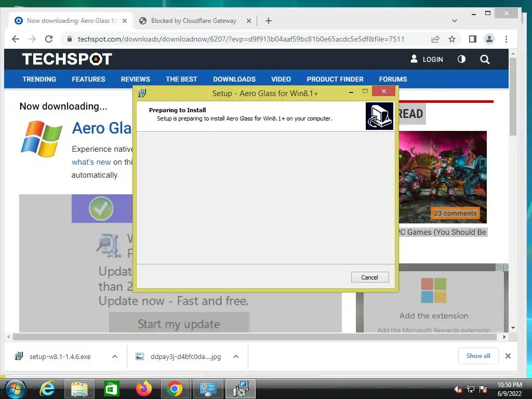Open File Explorer from taskbar
The width and height of the screenshot is (532, 399).
click(x=79, y=389)
